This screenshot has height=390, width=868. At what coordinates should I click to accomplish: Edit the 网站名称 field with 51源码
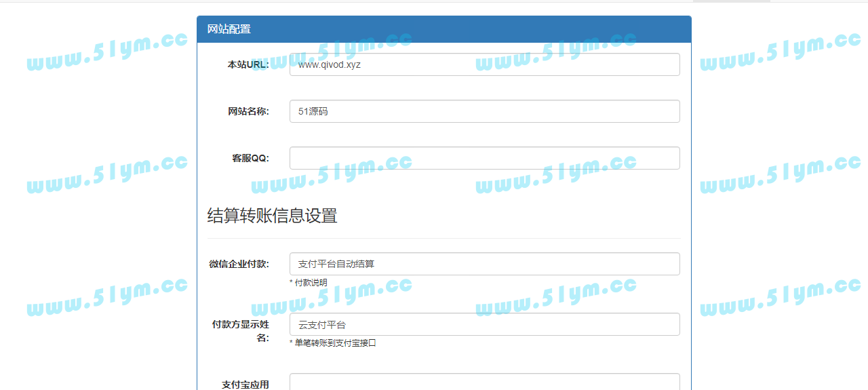484,111
